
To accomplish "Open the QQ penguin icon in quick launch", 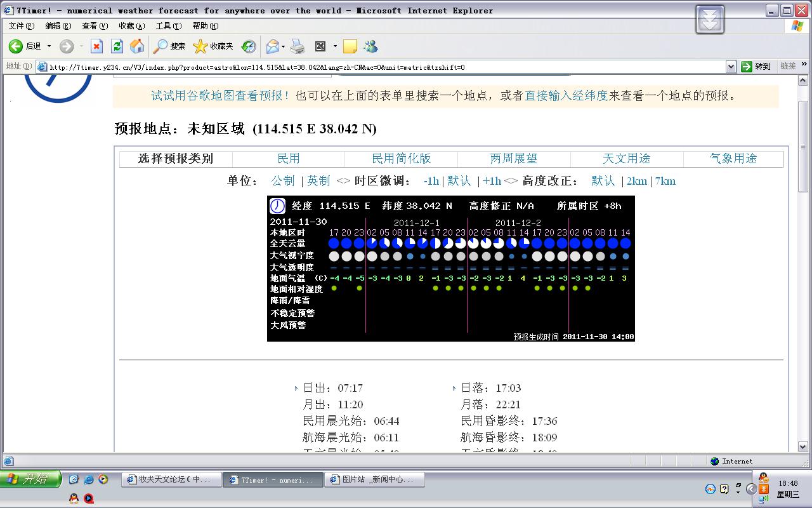I will (x=74, y=498).
